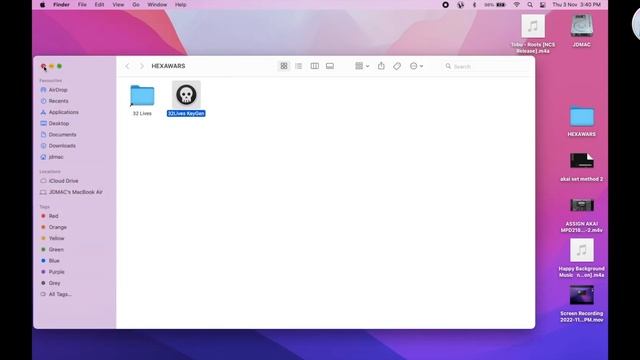Minimize the HEXAWARS Finder window
Image resolution: width=640 pixels, height=360 pixels.
click(x=51, y=66)
